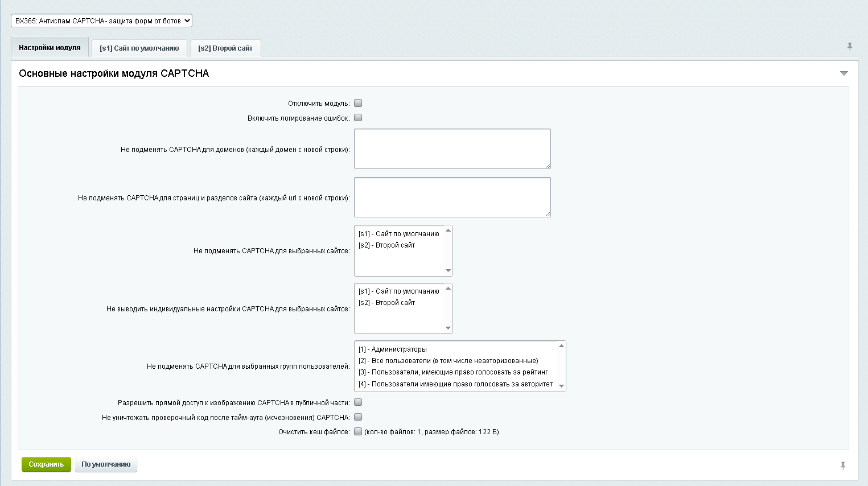This screenshot has height=486, width=868.
Task: Click scroll-down arrow of user groups list
Action: [561, 386]
